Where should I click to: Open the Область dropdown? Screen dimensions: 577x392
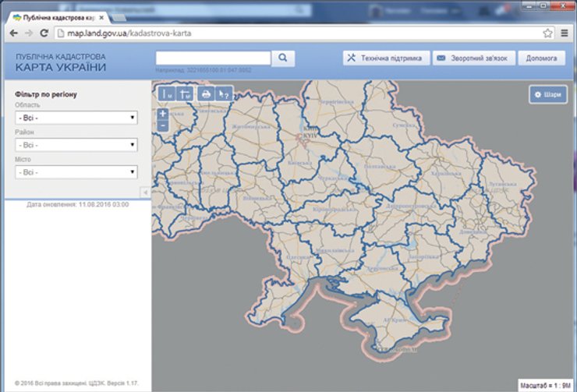click(x=76, y=118)
